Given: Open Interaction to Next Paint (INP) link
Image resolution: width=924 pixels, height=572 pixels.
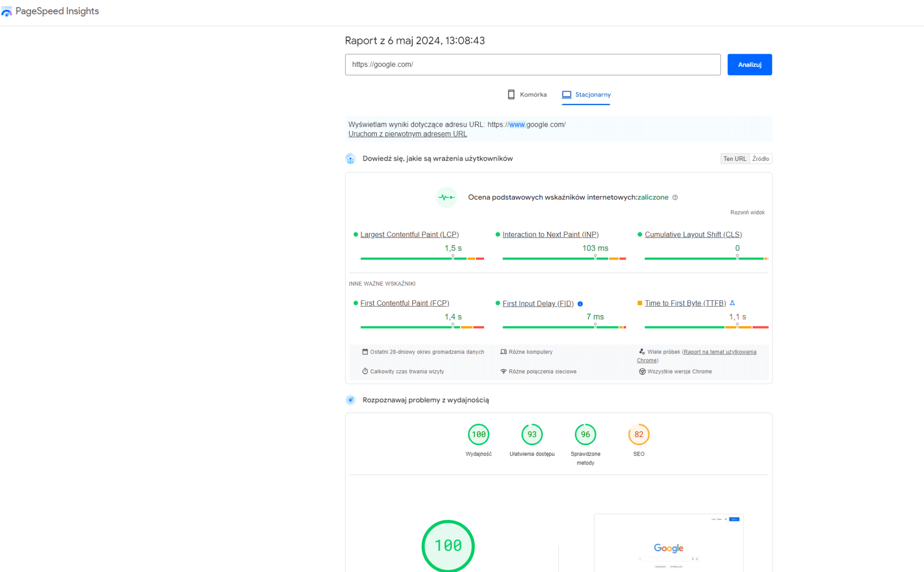Looking at the screenshot, I should [x=550, y=234].
